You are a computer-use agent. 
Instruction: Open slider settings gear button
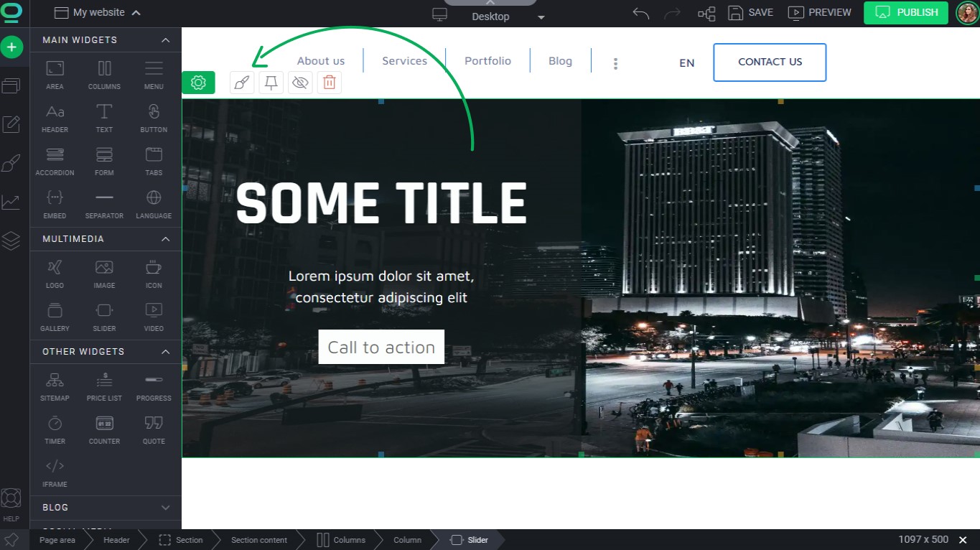click(198, 83)
